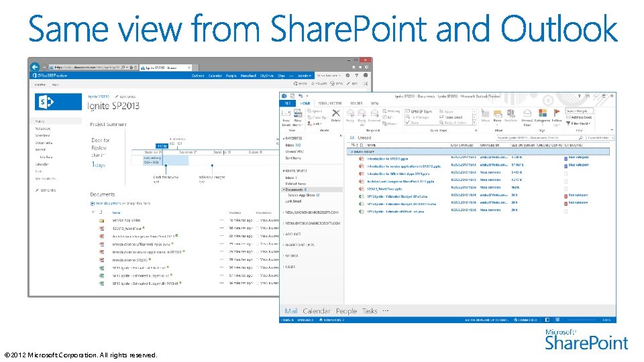The image size is (644, 362).
Task: Open the Current Folder search scope dropdown
Action: pos(600,138)
